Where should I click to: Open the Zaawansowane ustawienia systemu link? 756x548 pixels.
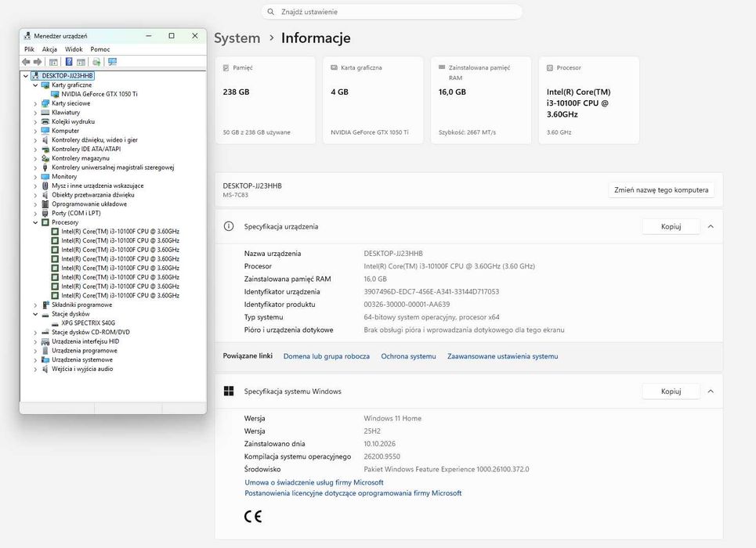503,356
